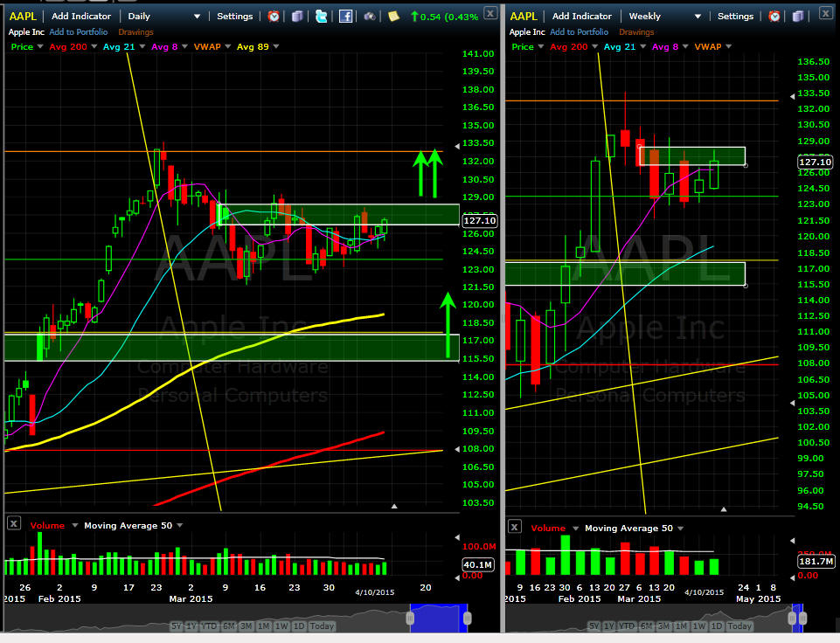Expand Price options arrow in Weekly chart
Image resolution: width=840 pixels, height=643 pixels.
[541, 46]
